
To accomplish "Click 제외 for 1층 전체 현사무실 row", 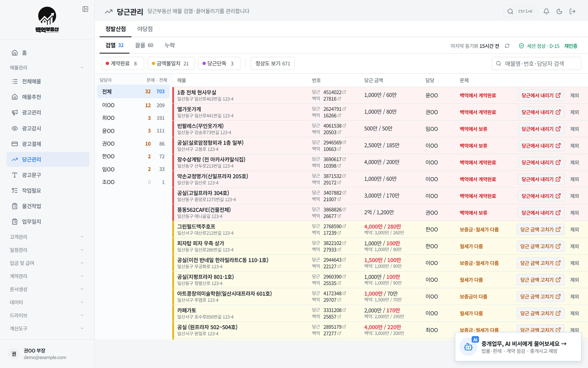I will click(575, 95).
